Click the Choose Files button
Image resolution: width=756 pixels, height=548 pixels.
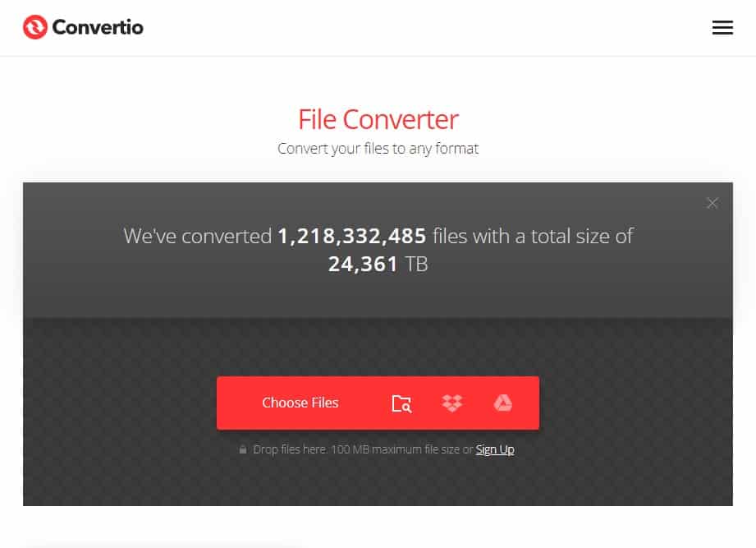(300, 403)
